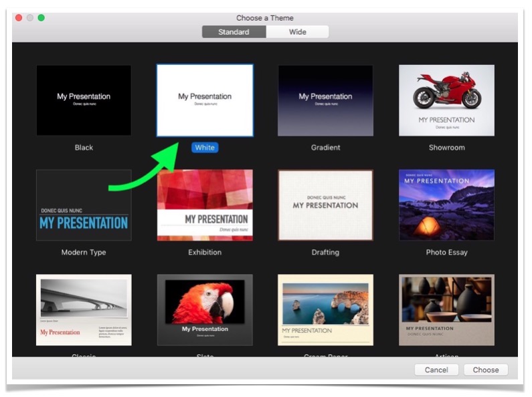The height and width of the screenshot is (397, 532).
Task: Click the Photo Essay name label
Action: [x=446, y=253]
